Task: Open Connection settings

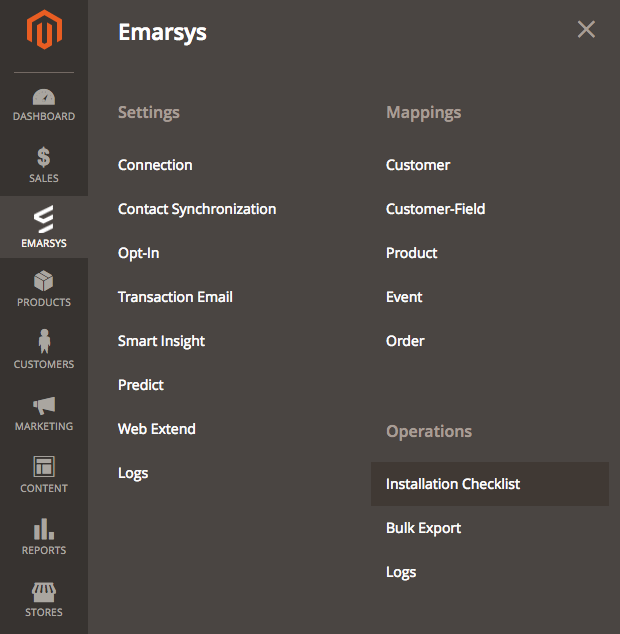Action: coord(155,165)
